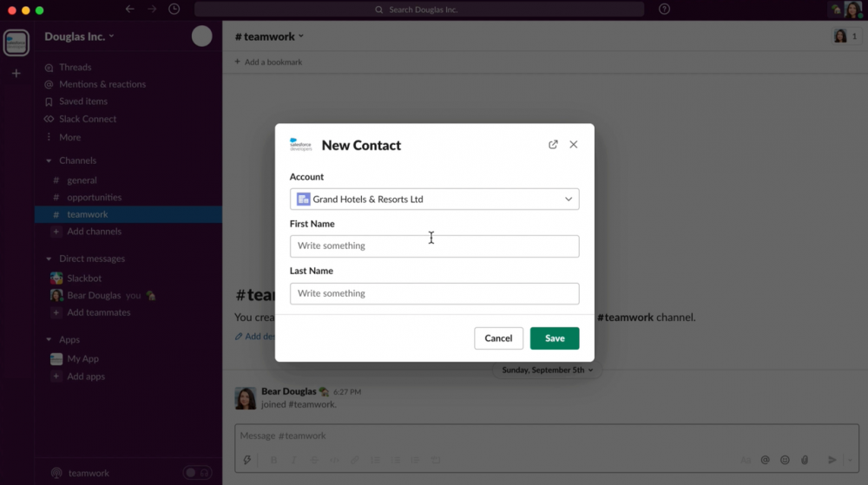This screenshot has height=485, width=868.
Task: Insert a bulleted list in composer
Action: pos(395,460)
